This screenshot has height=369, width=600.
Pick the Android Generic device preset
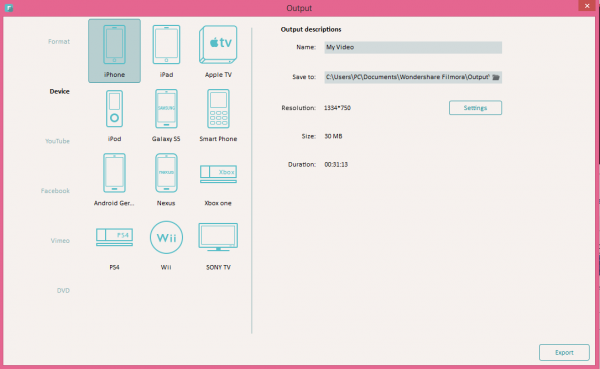(114, 180)
